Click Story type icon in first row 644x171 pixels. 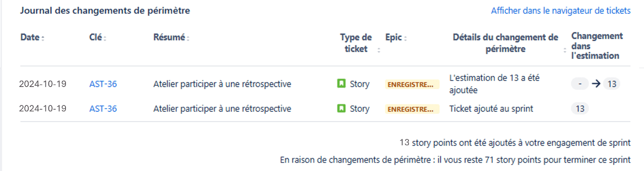(341, 84)
